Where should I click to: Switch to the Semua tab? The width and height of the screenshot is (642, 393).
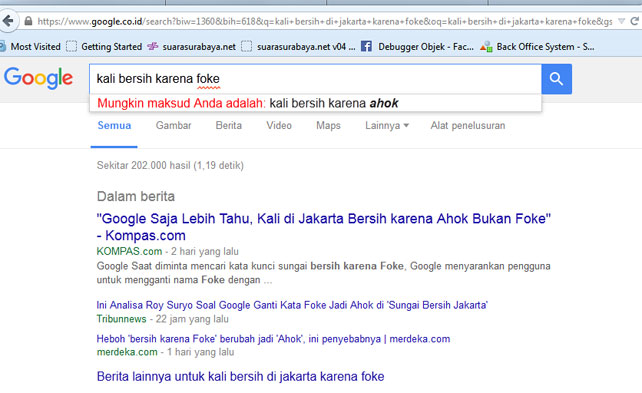114,126
